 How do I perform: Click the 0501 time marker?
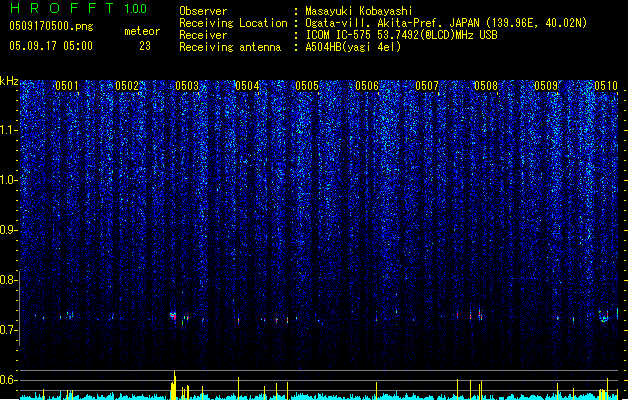coord(67,86)
